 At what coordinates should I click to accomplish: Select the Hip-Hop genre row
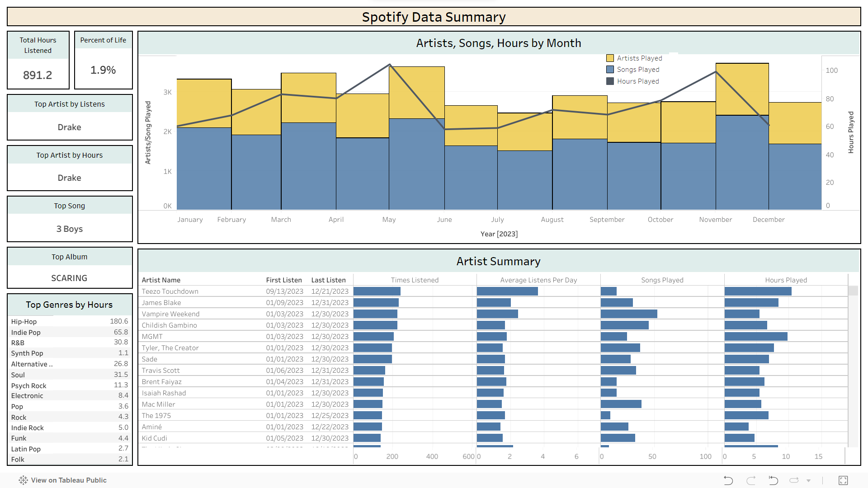[24, 322]
